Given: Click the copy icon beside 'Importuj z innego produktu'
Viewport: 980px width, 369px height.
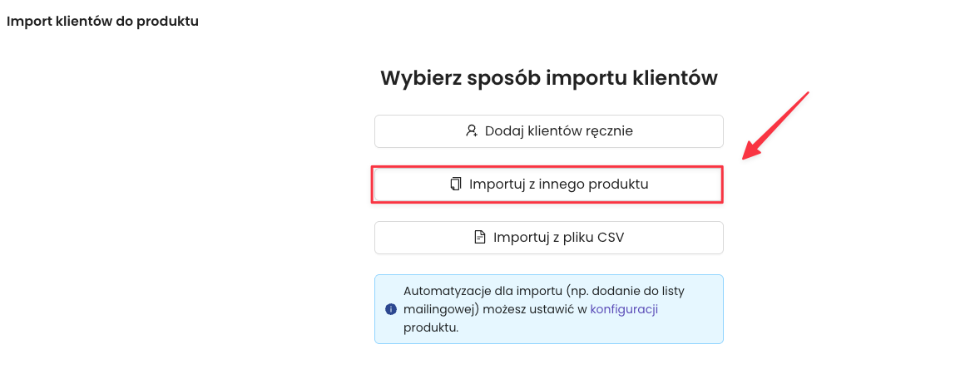Looking at the screenshot, I should [455, 184].
